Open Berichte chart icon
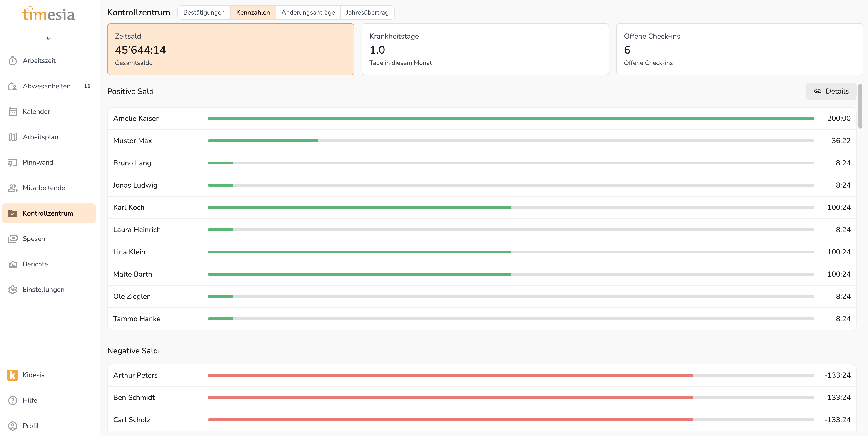 (x=13, y=265)
